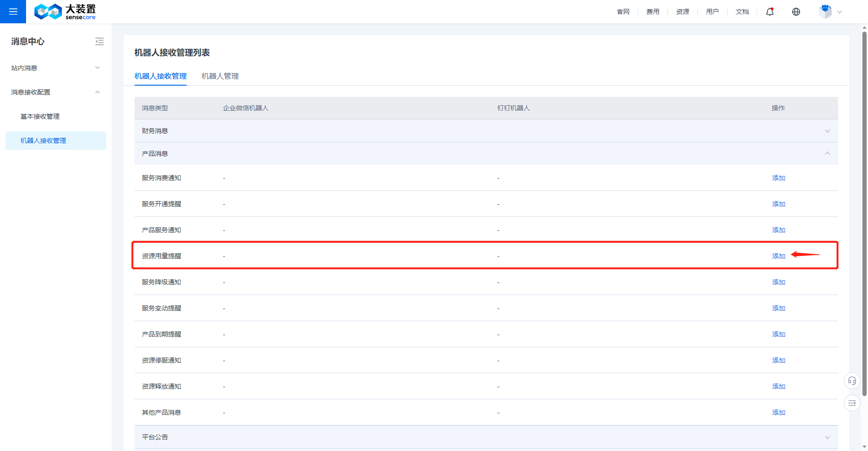This screenshot has height=451, width=868.
Task: Click the floating list icon below headset
Action: pyautogui.click(x=852, y=403)
